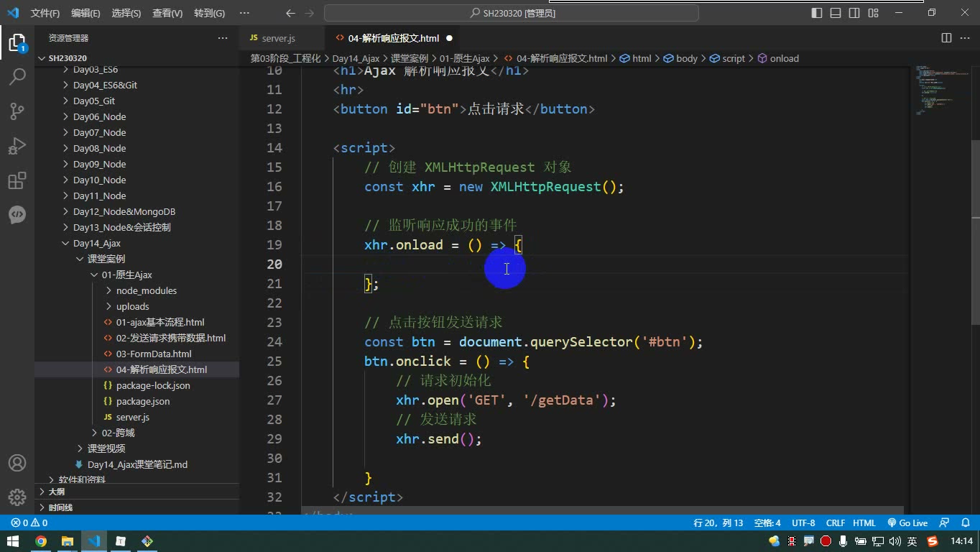The height and width of the screenshot is (552, 980).
Task: Open the Run and Debug view
Action: point(17,146)
